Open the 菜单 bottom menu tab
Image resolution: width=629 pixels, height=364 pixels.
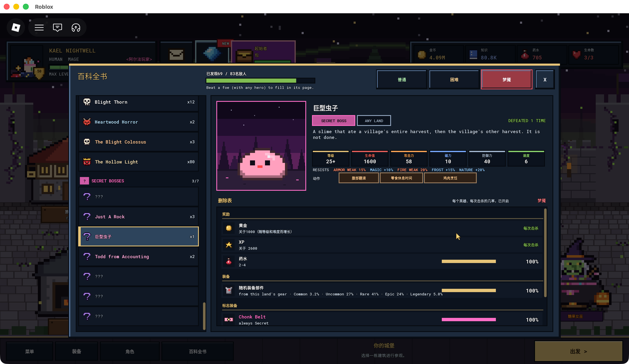click(x=30, y=351)
